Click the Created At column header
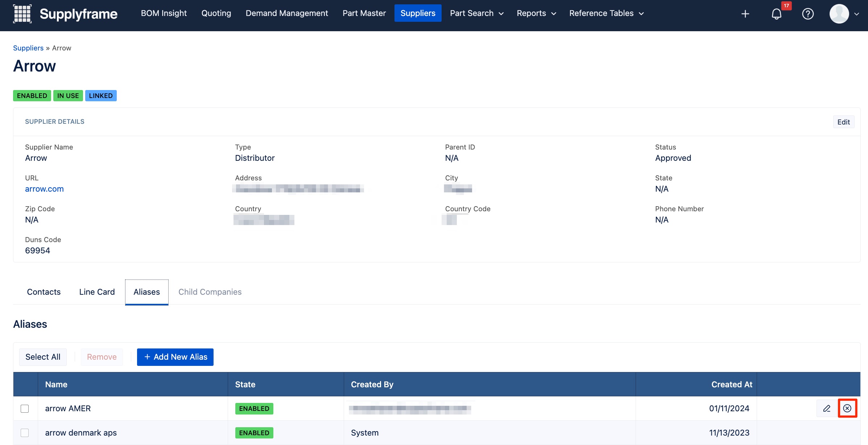This screenshot has height=445, width=868. click(x=696, y=384)
